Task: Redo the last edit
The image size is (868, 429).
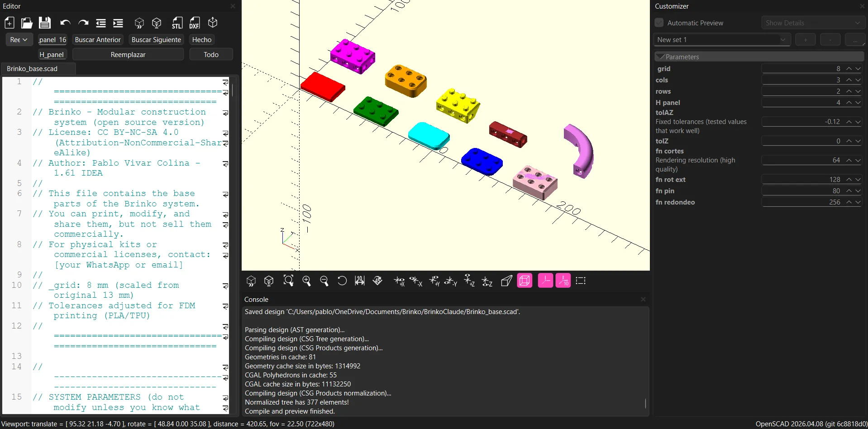Action: (83, 23)
